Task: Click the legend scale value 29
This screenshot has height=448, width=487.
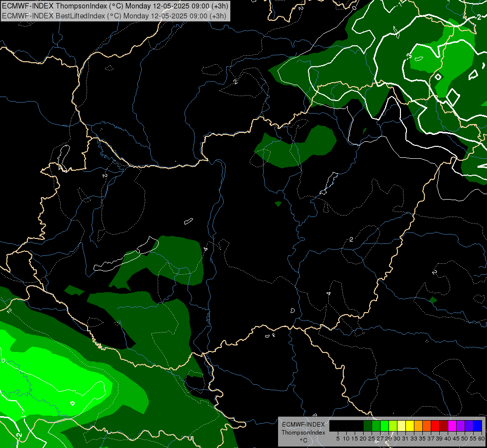Action: pyautogui.click(x=389, y=439)
